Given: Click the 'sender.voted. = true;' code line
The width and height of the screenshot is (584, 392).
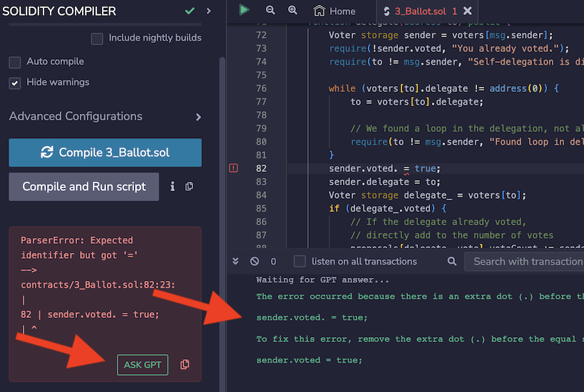Looking at the screenshot, I should click(x=384, y=169).
